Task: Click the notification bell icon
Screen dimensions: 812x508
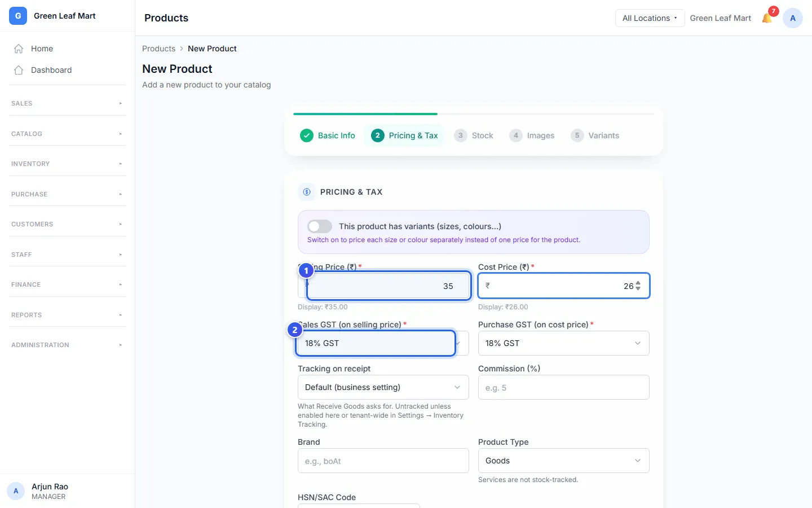Action: click(x=767, y=18)
